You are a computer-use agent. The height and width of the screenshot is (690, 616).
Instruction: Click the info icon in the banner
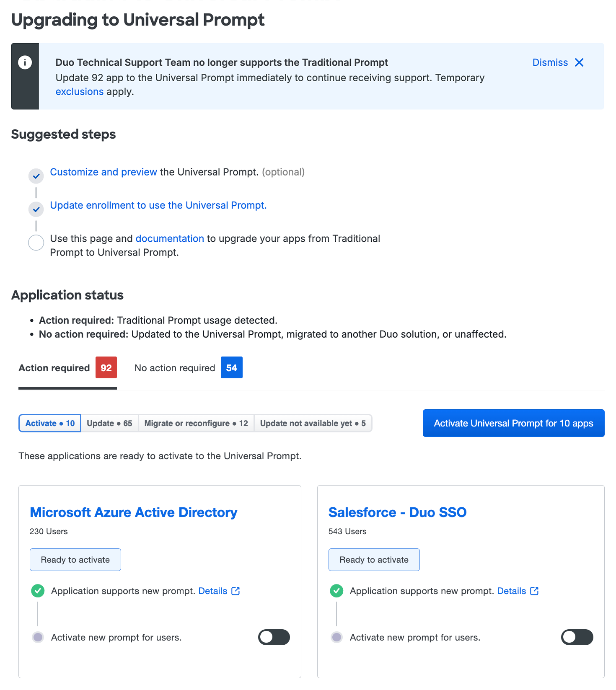(25, 63)
